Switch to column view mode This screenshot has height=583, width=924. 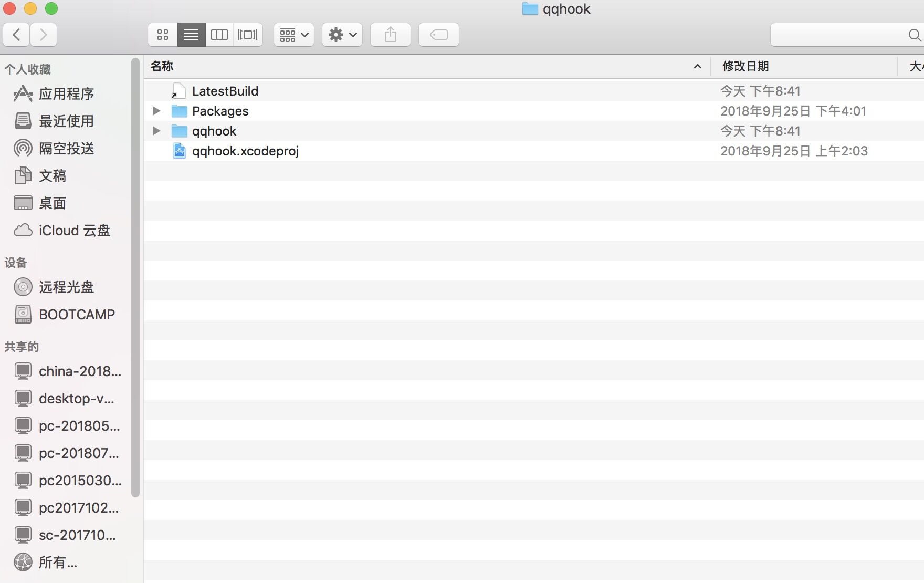pos(219,35)
